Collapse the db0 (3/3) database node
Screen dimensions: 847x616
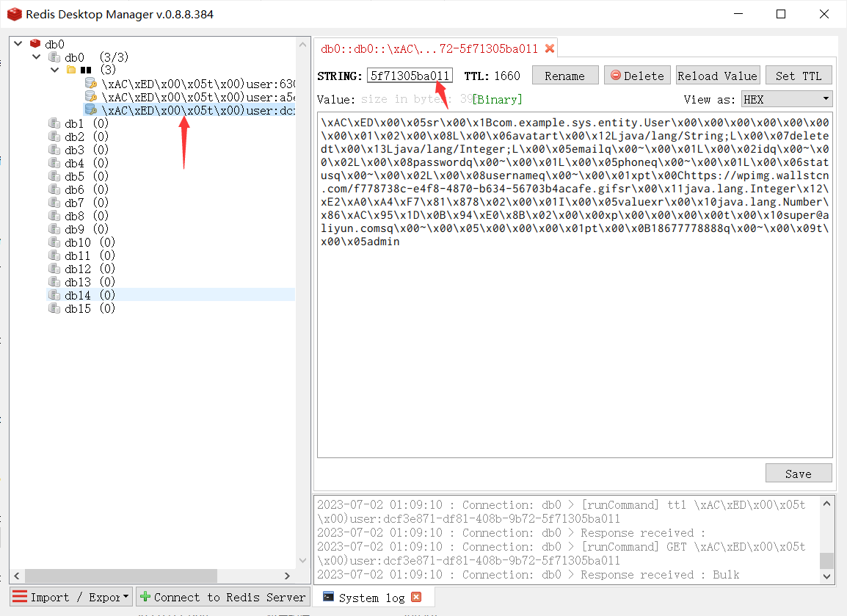pos(36,57)
